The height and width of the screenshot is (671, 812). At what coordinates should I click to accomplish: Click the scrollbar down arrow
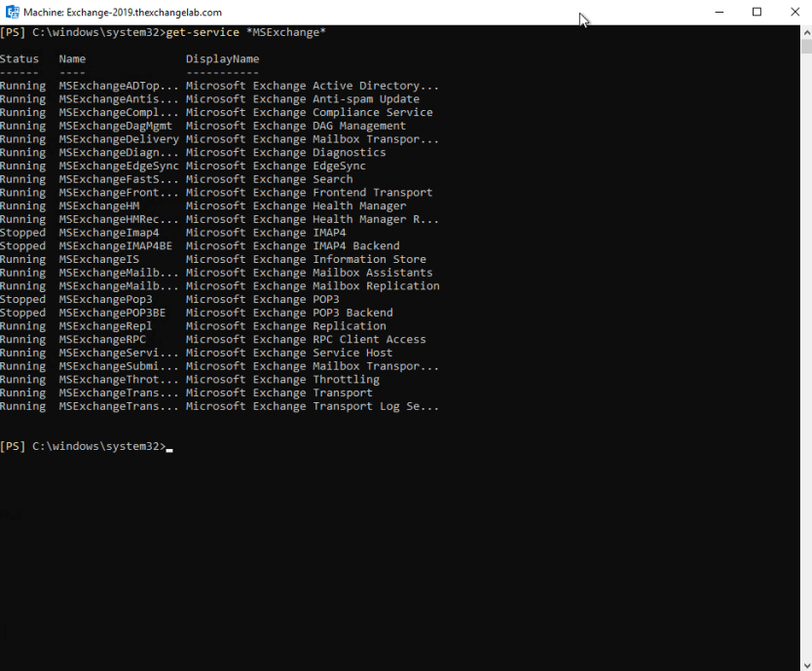[806, 665]
